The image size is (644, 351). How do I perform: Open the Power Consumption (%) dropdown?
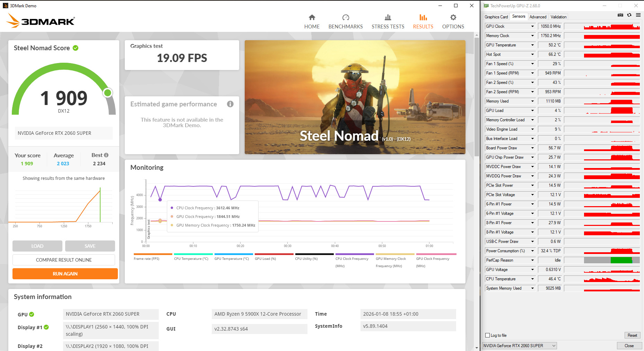coord(532,251)
